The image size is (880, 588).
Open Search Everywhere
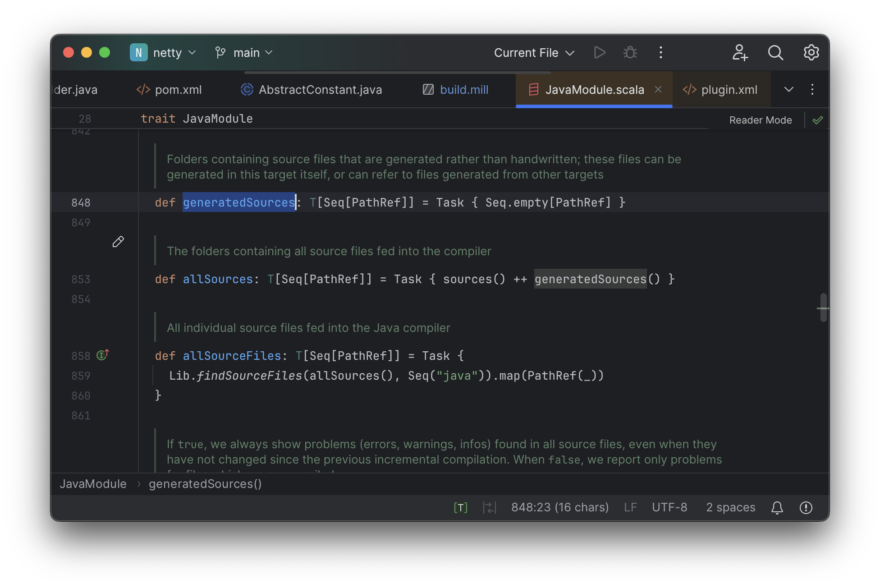pos(775,52)
